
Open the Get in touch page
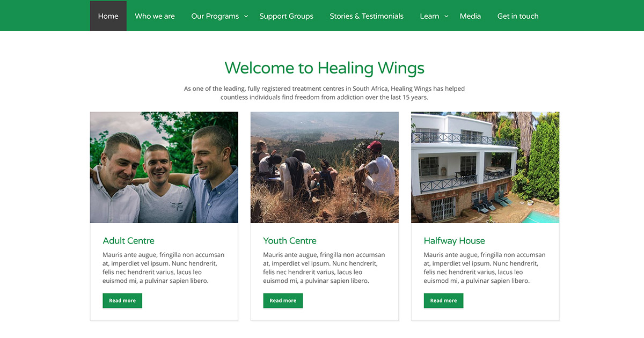(517, 16)
